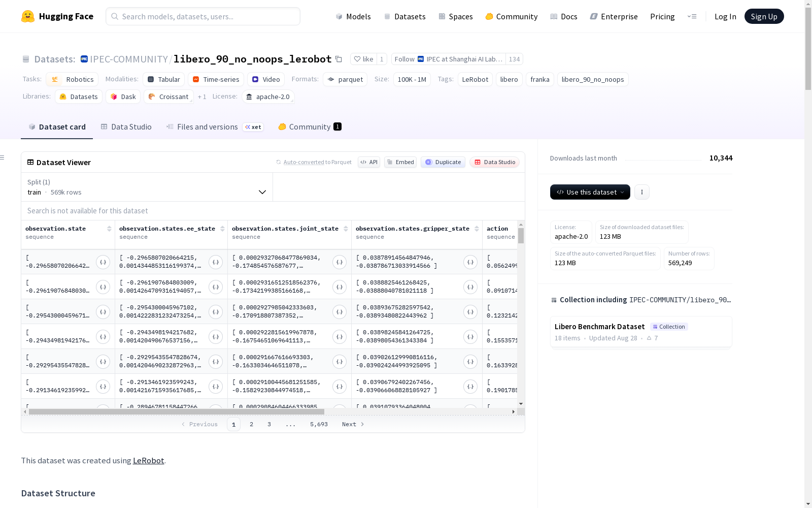Click the horizontal scrollbar of the data table

click(x=177, y=411)
